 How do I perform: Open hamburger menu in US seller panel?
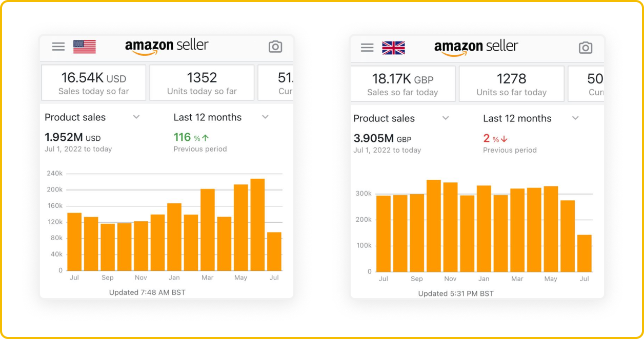[58, 47]
